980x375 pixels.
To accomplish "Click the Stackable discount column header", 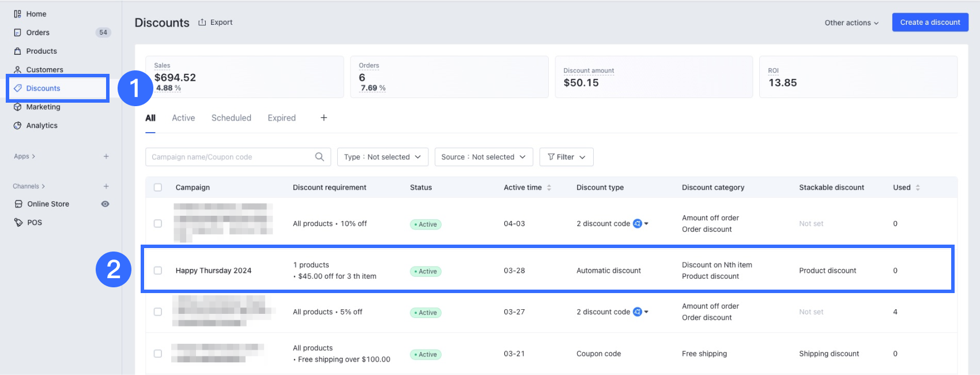I will coord(831,187).
